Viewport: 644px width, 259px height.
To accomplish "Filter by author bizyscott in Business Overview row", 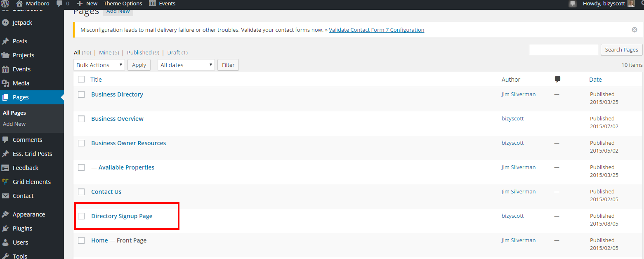I will click(512, 119).
